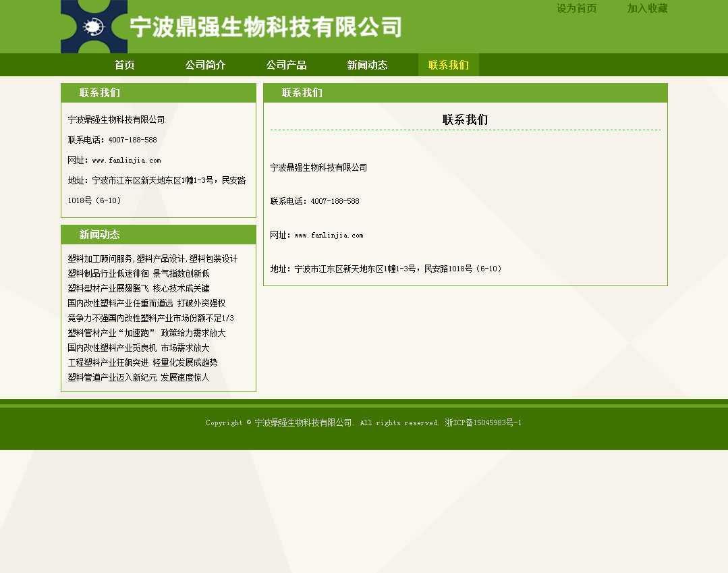Open news article 塑料加工顾问服务,塑料产品设计
The height and width of the screenshot is (573, 728).
pos(152,259)
